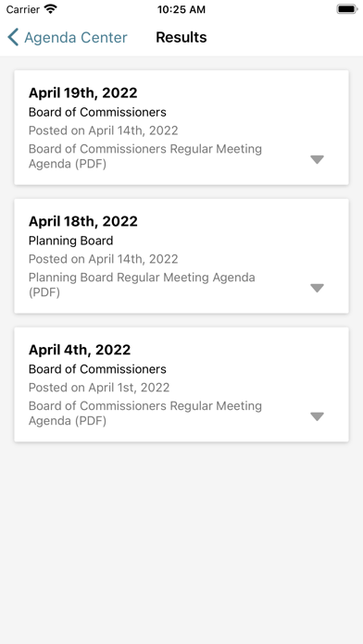Open April 19th Commissioners Regular Meeting Agenda PDF

(145, 156)
